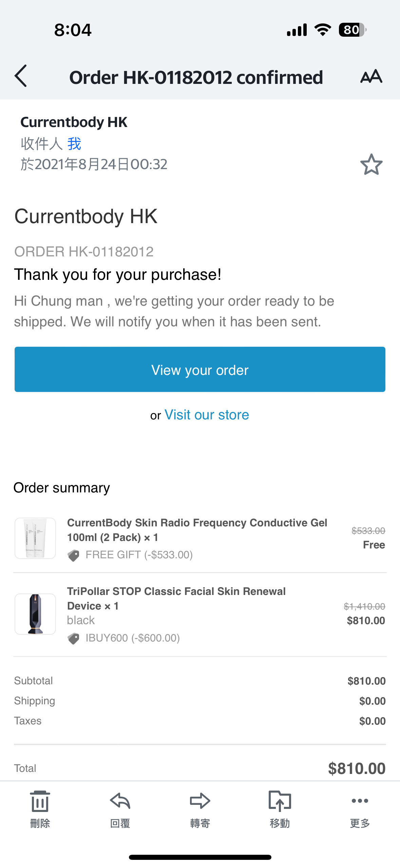Forward the email using arrow icon
Viewport: 400px width, 868px height.
pyautogui.click(x=200, y=808)
